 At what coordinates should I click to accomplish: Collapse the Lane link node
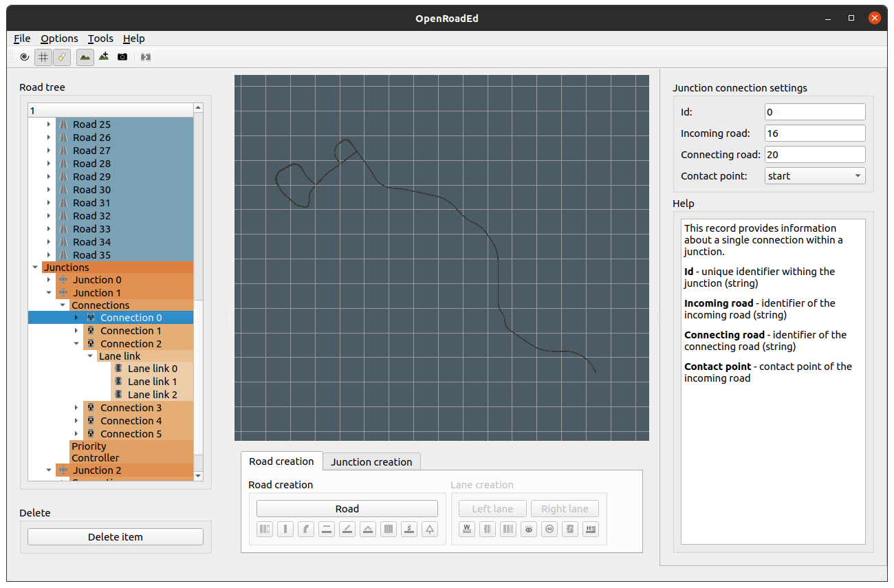click(90, 356)
